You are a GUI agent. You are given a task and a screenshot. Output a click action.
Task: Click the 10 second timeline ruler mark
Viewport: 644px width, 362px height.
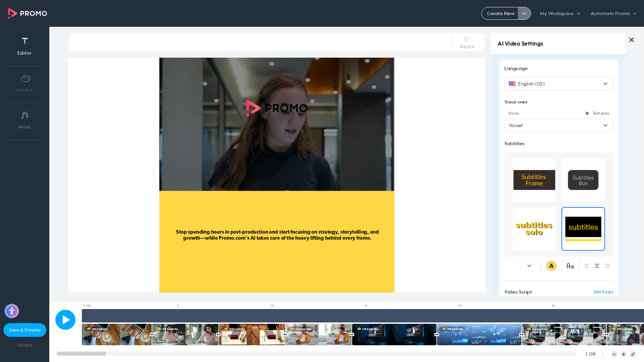[272, 306]
